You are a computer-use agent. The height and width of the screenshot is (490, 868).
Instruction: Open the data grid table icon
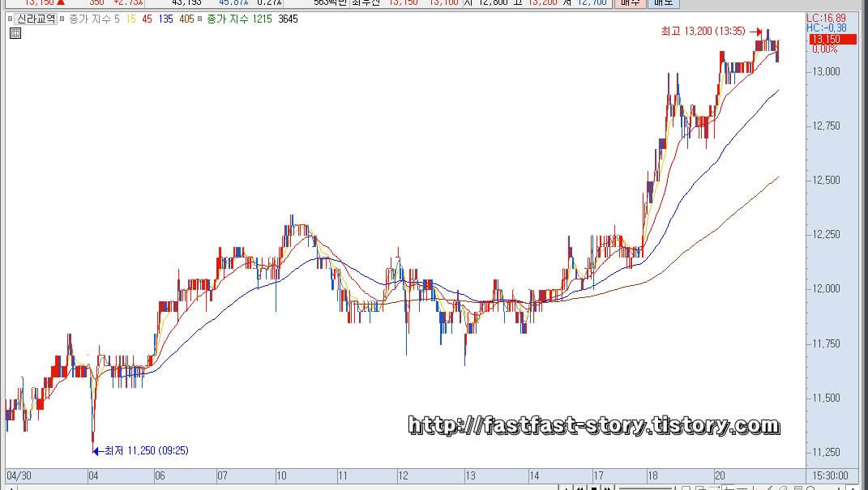15,33
